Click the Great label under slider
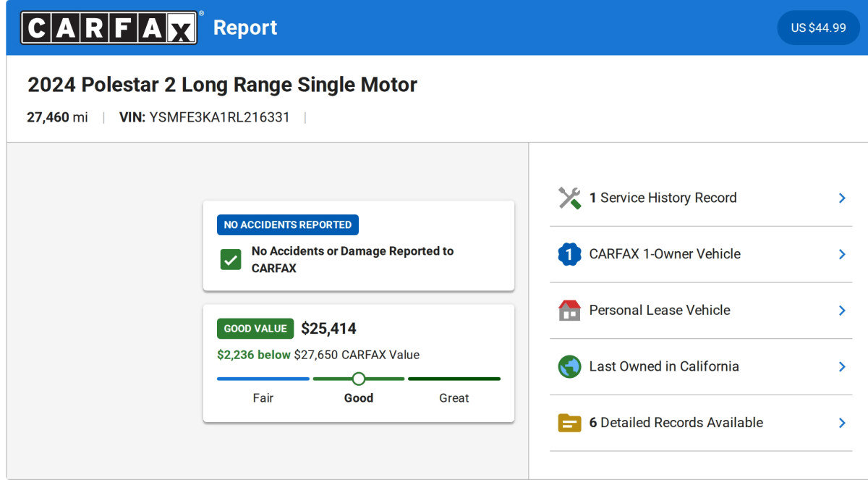The width and height of the screenshot is (868, 480). (x=454, y=398)
